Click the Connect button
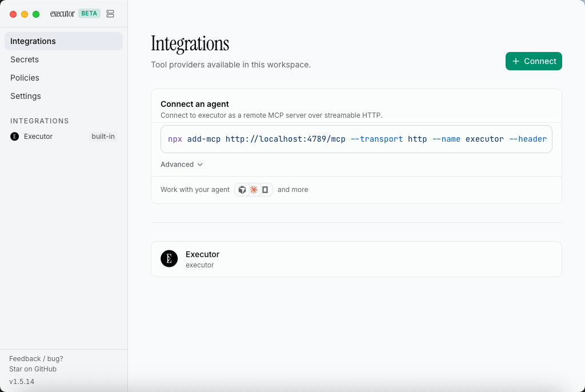The image size is (585, 392). pyautogui.click(x=534, y=61)
